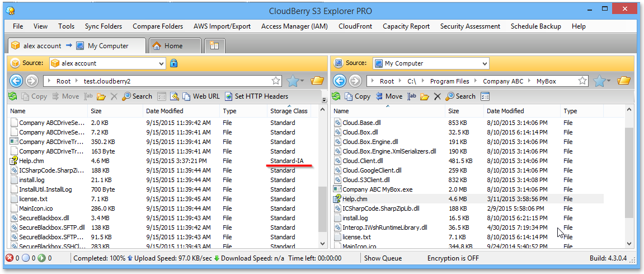Viewport: 644px width, 274px height.
Task: Expand arrow before MyBox in path
Action: pos(530,81)
